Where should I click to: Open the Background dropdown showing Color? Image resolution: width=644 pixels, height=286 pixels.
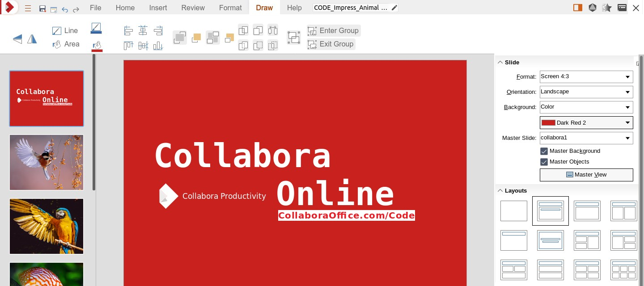click(586, 107)
